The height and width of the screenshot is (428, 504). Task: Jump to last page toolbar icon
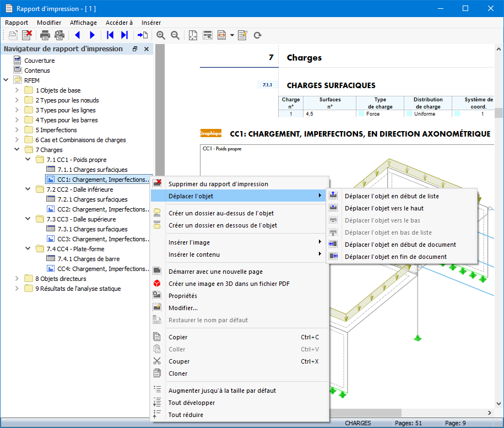tap(124, 35)
